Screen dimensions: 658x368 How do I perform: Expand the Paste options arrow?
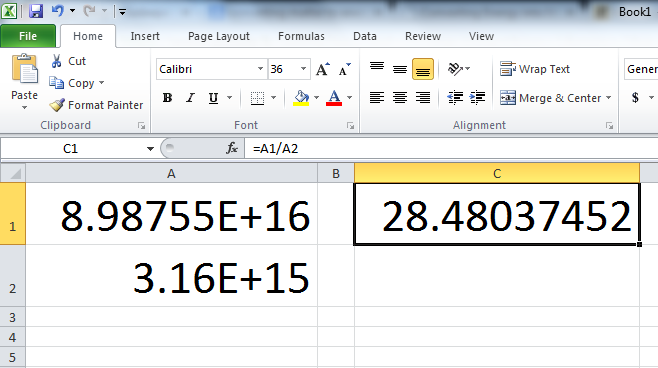[x=24, y=108]
